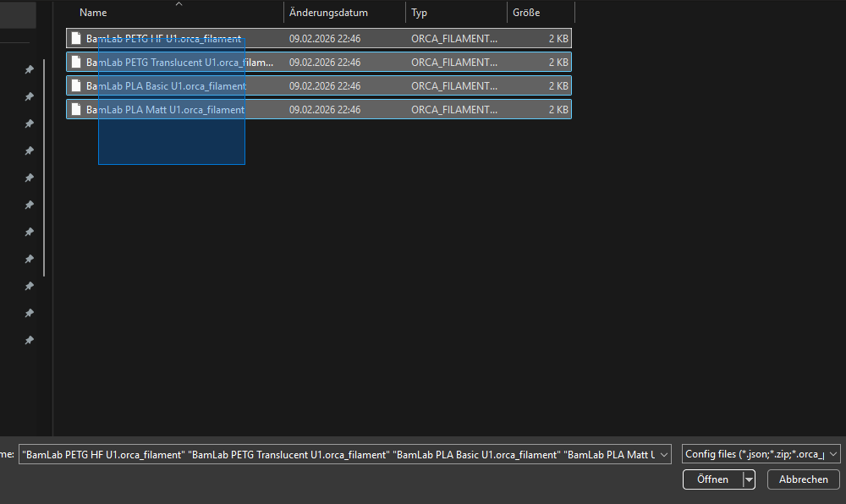846x504 pixels.
Task: Click the topmost pin icon in the sidebar
Action: tap(29, 70)
